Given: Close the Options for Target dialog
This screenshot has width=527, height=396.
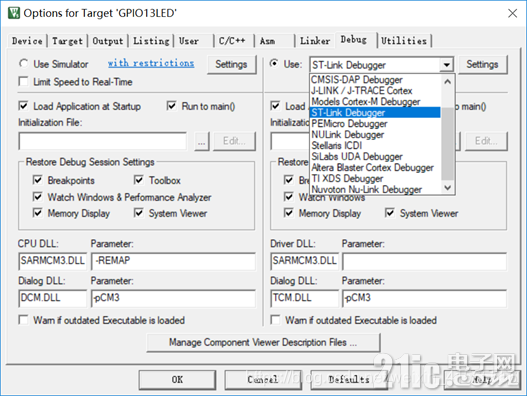Looking at the screenshot, I should click(x=513, y=13).
